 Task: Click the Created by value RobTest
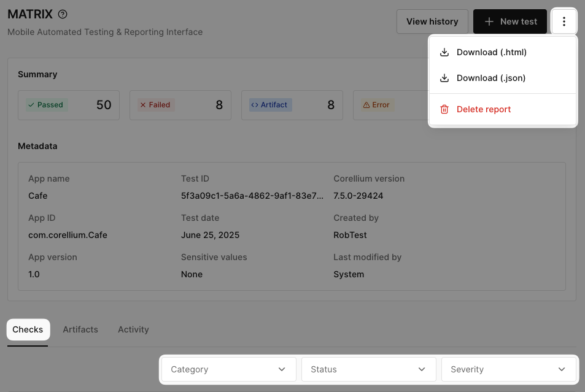(x=350, y=235)
